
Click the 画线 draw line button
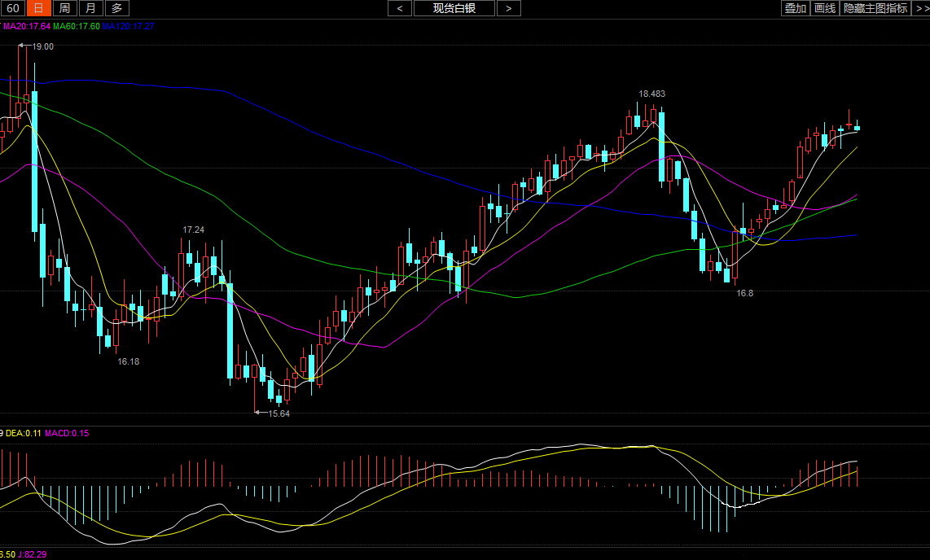pos(825,8)
